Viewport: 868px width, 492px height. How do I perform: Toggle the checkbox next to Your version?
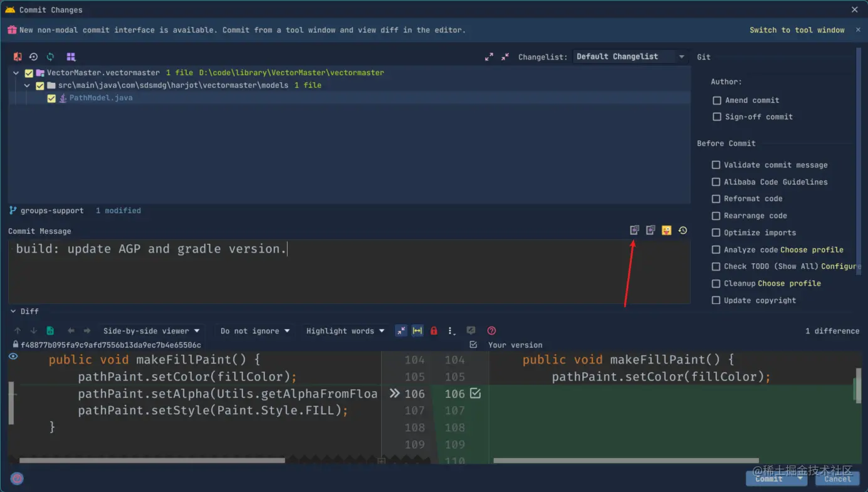click(x=473, y=345)
